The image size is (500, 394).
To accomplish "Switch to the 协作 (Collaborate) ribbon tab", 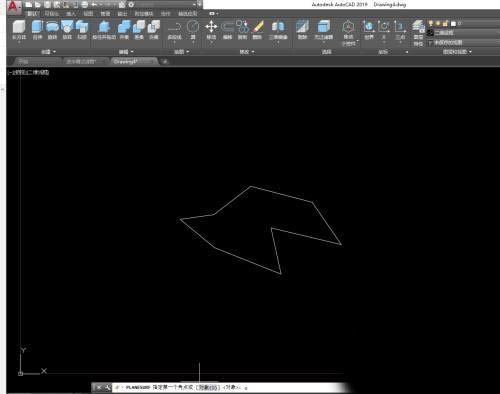I will tap(165, 14).
